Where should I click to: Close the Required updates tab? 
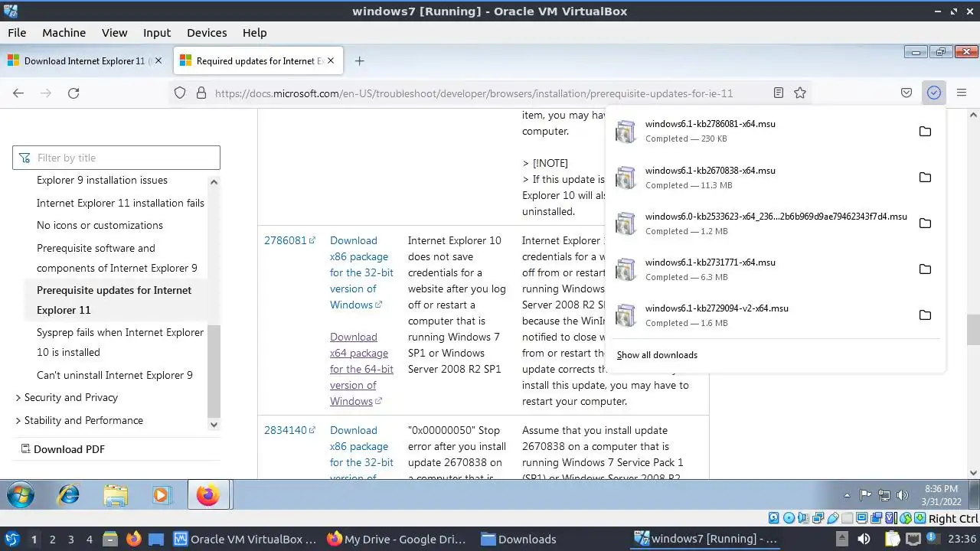pos(331,60)
